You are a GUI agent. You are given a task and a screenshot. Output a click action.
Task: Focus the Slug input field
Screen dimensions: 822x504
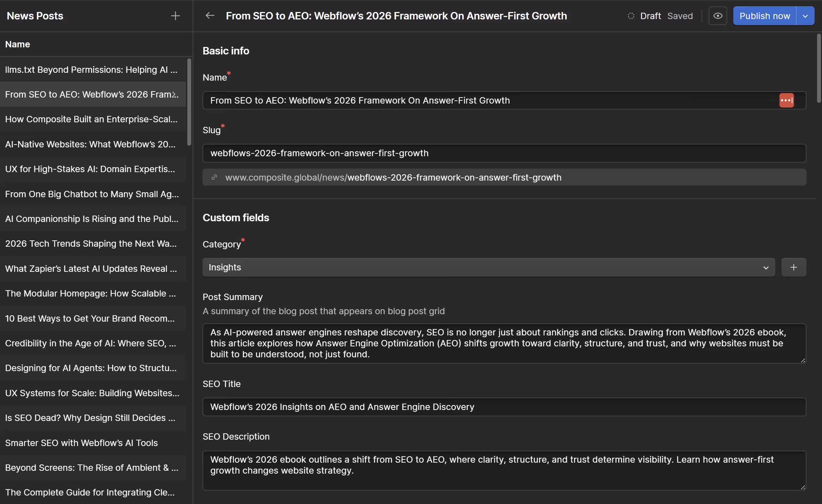click(504, 153)
